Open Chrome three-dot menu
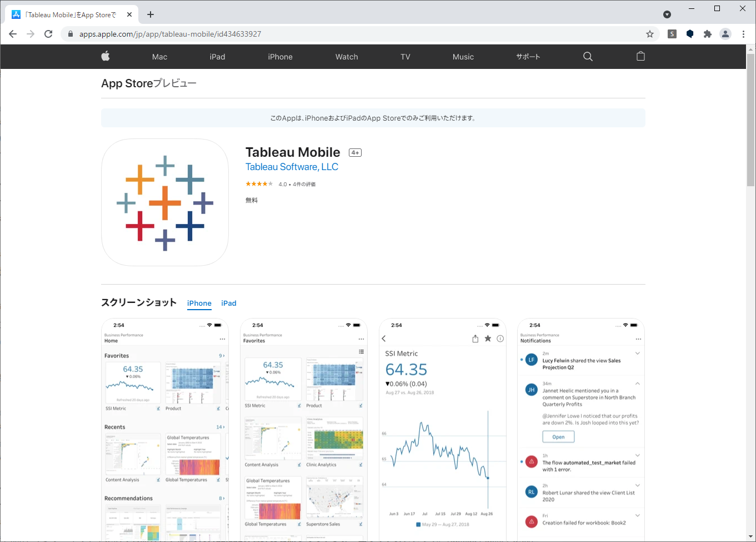 point(743,34)
